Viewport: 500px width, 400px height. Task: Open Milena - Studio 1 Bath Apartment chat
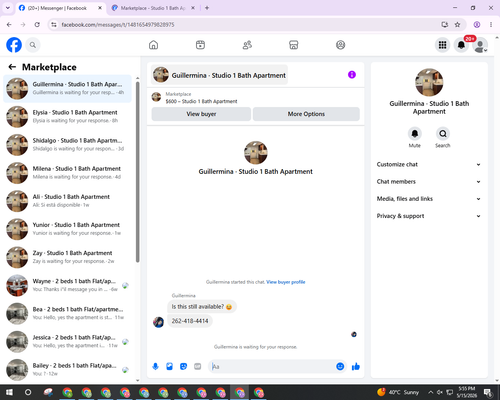coord(67,173)
